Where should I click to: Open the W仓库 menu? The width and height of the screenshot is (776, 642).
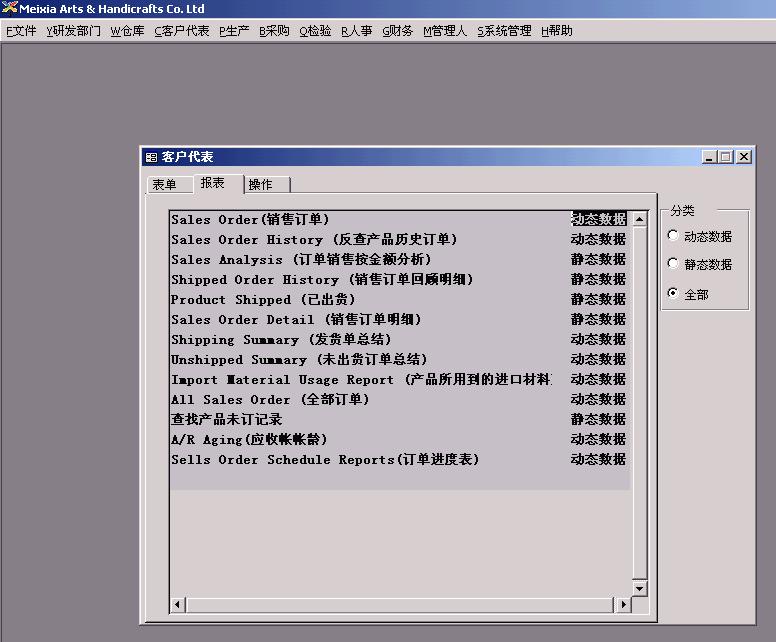(127, 31)
